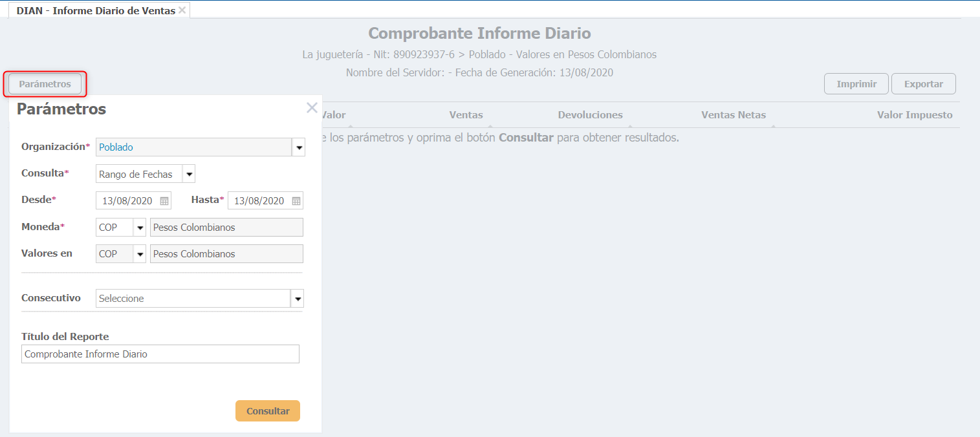Open the Desde date calendar picker

pos(164,201)
